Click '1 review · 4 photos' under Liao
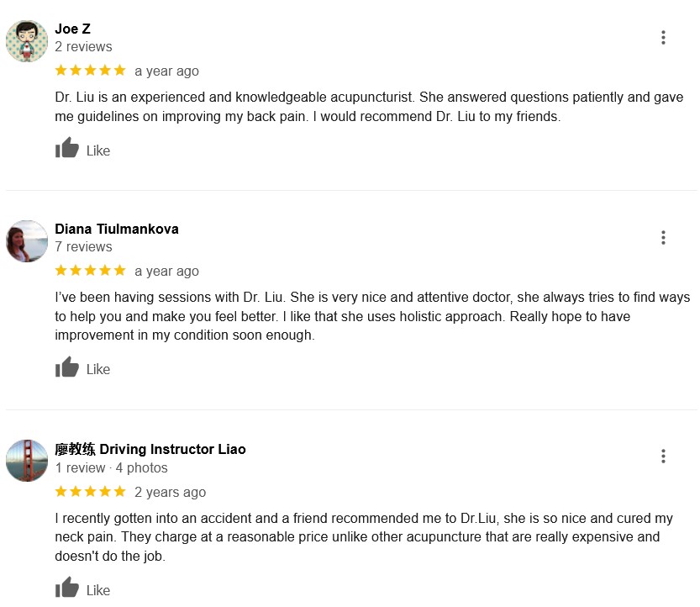 111,467
